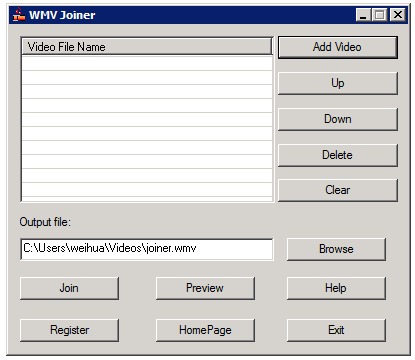
Task: Close the WMV Joiner window
Action: [x=398, y=15]
